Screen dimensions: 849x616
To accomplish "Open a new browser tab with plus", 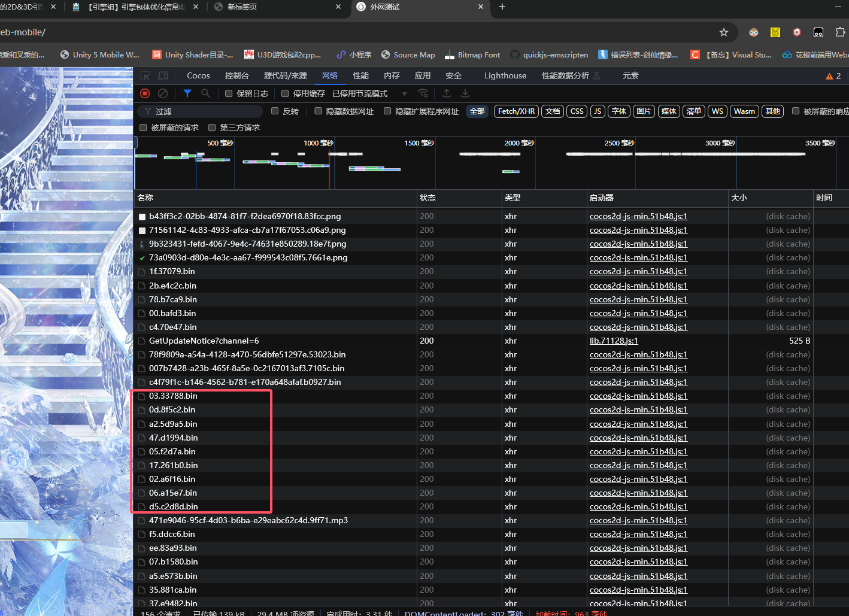I will pyautogui.click(x=502, y=7).
